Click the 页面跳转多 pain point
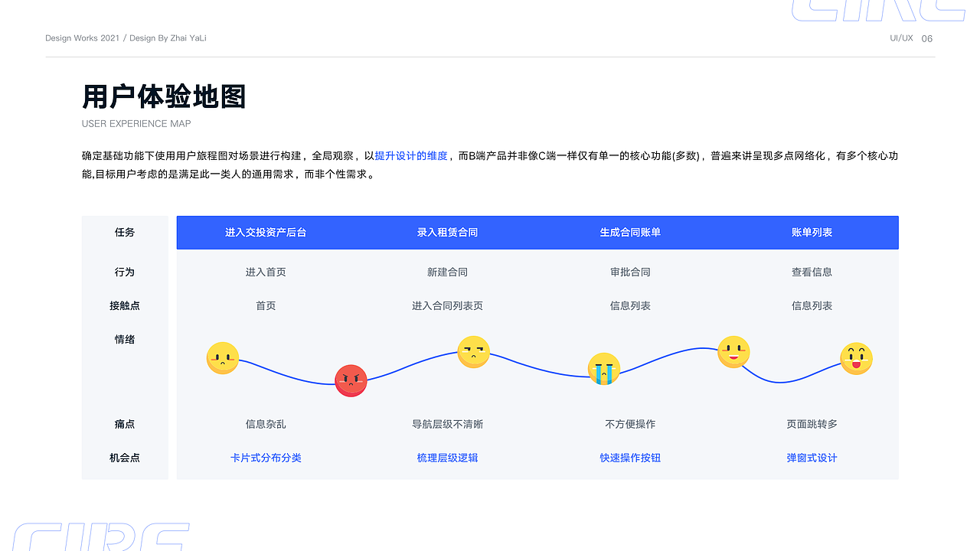Screen dimensions: 980x551 pyautogui.click(x=812, y=424)
